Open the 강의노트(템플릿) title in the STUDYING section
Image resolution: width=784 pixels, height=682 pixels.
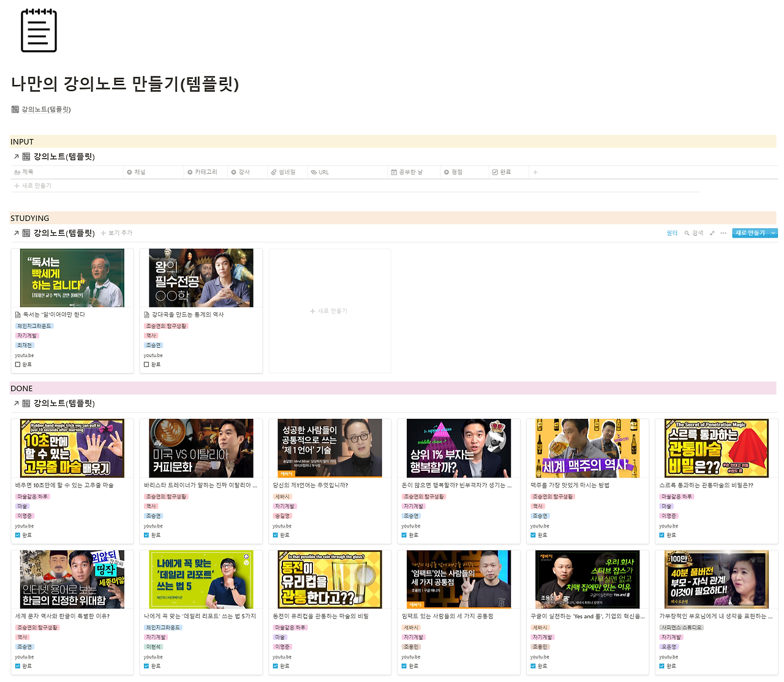point(64,233)
